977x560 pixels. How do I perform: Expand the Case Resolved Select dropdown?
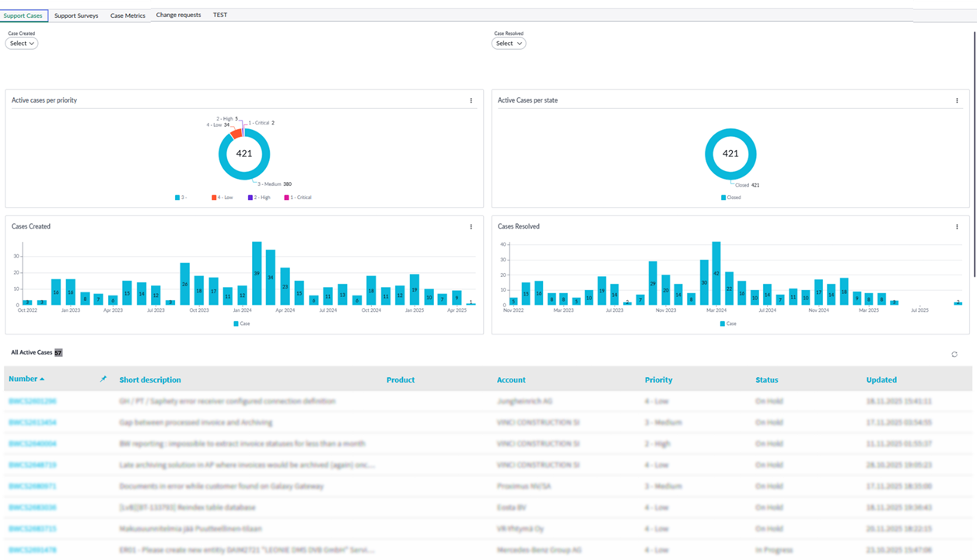click(x=508, y=44)
